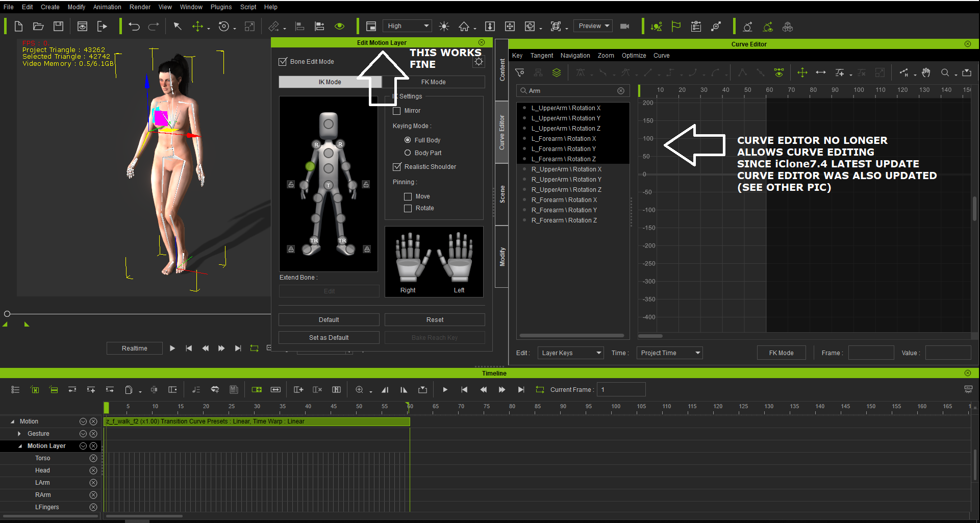Click the Reset button
The image size is (980, 523).
[435, 319]
